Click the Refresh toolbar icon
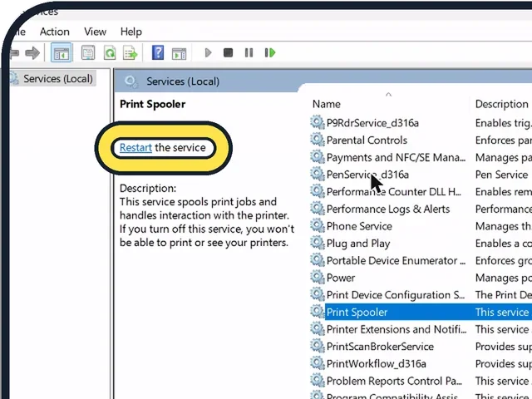 [110, 53]
